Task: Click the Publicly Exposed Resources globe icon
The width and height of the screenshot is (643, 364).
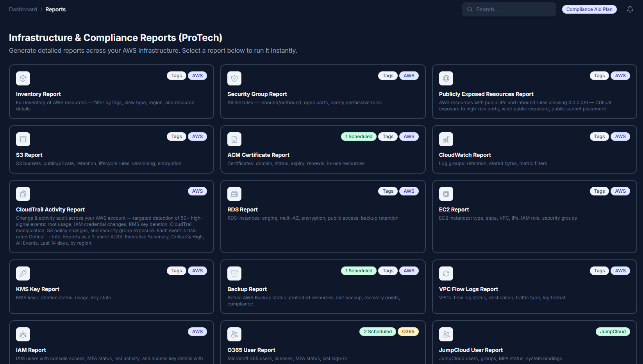Action: coord(446,78)
